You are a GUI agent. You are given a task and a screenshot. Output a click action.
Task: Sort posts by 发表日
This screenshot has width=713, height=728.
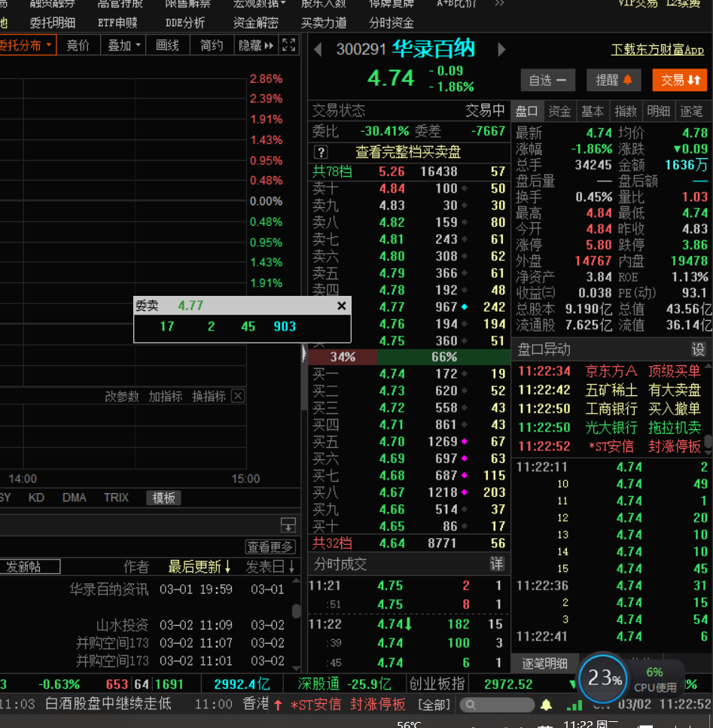(x=270, y=566)
